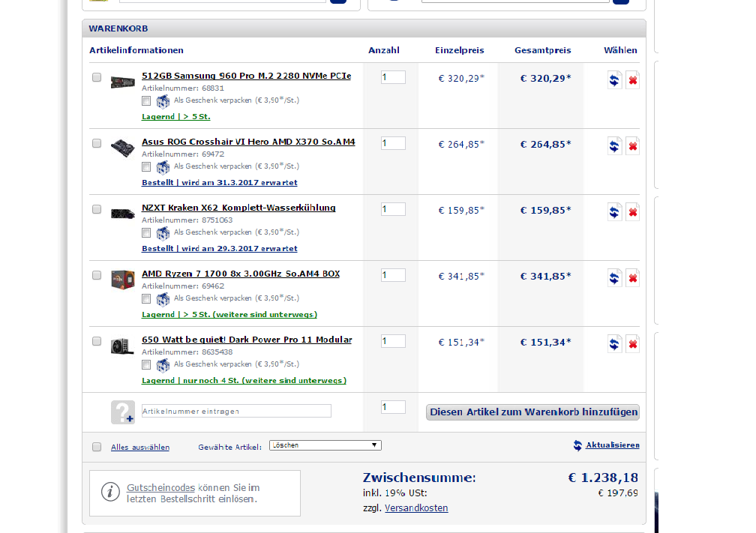Focus quantity field in add-article row
This screenshot has height=533, width=756.
point(393,407)
